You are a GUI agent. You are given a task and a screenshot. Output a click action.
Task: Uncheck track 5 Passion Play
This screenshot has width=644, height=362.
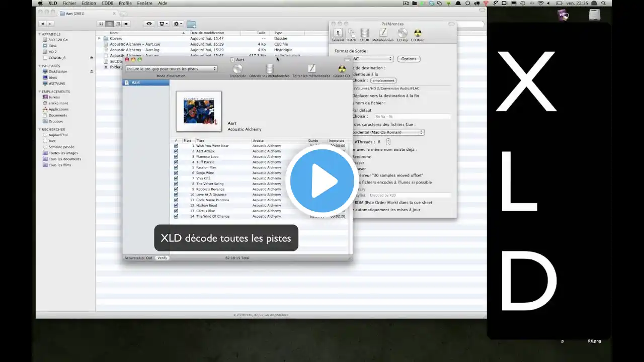click(176, 167)
